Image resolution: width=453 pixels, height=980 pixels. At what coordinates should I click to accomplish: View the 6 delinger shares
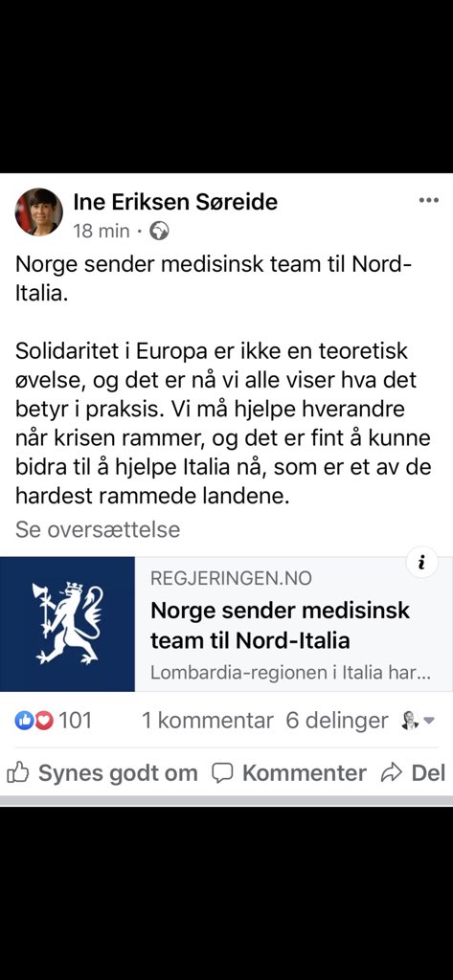pyautogui.click(x=337, y=721)
